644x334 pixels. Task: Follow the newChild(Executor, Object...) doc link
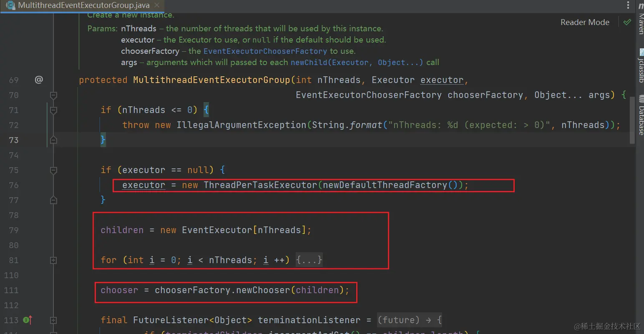pos(357,62)
